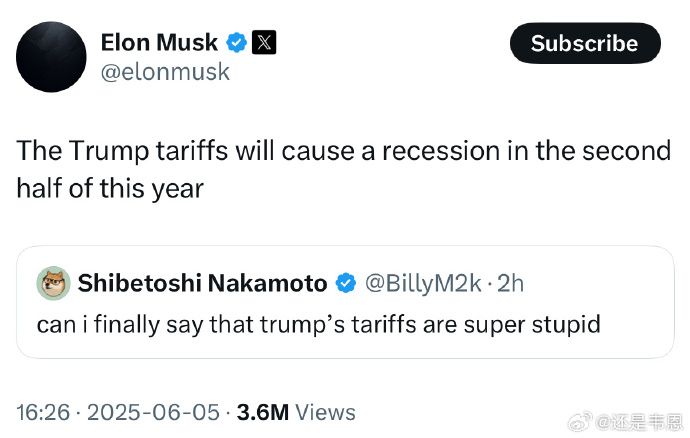Click the Elon Musk display name
This screenshot has width=690, height=438.
(x=159, y=43)
